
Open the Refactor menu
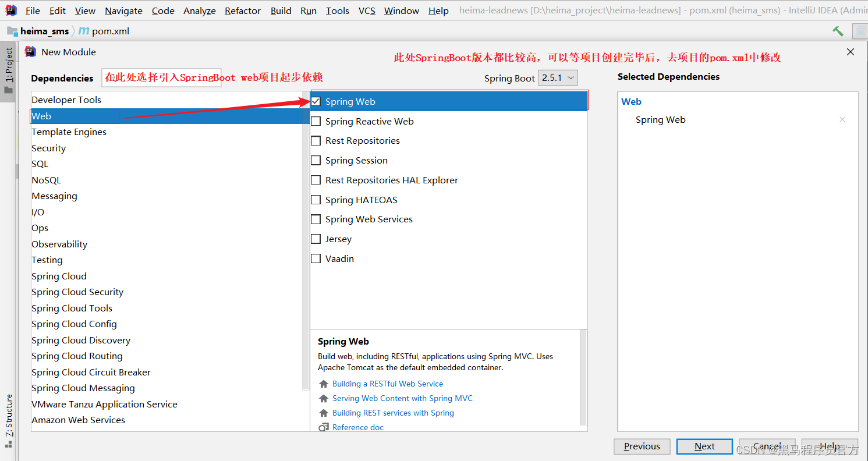(x=243, y=10)
